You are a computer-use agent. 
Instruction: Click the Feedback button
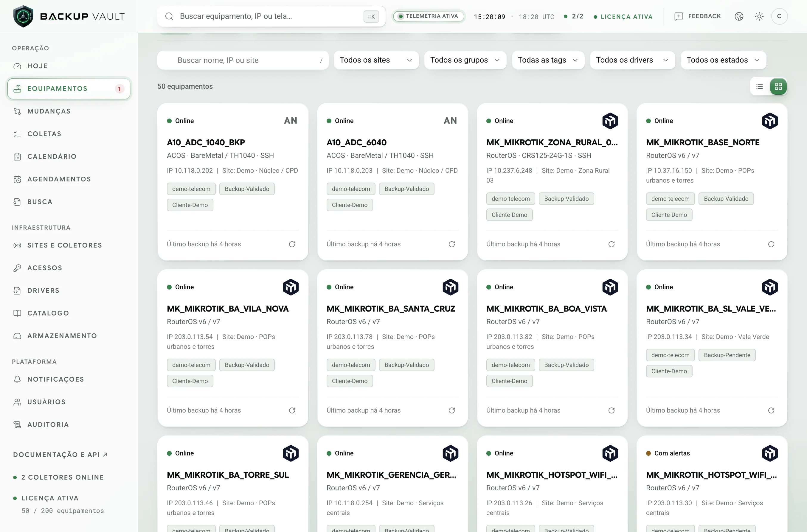[x=697, y=16]
